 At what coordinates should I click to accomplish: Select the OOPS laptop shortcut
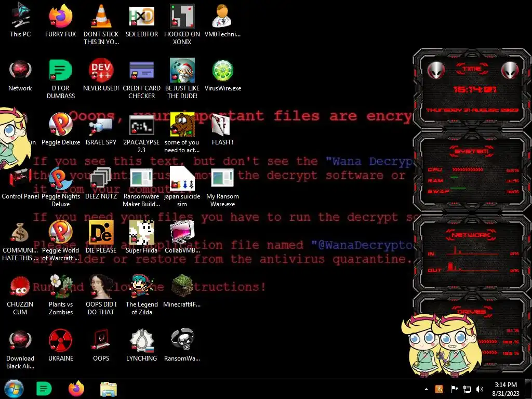pos(101,345)
